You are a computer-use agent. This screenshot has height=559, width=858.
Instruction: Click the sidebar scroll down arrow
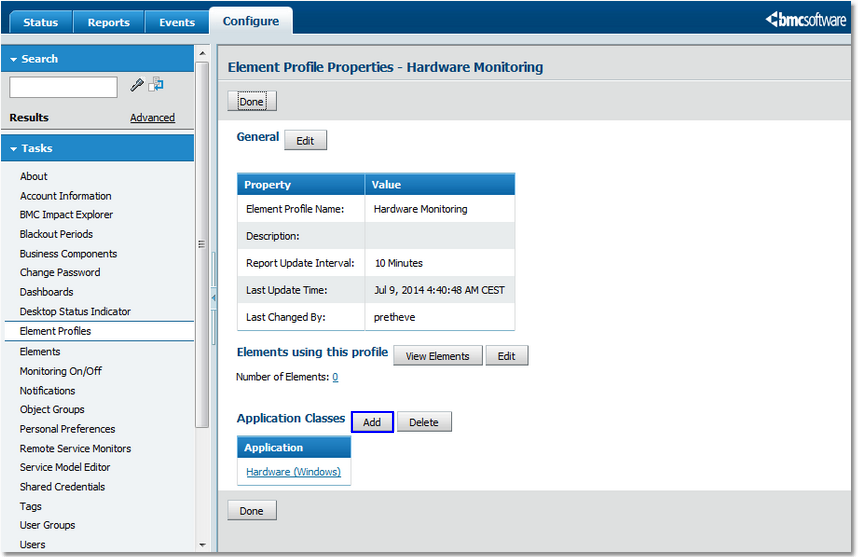(x=202, y=545)
